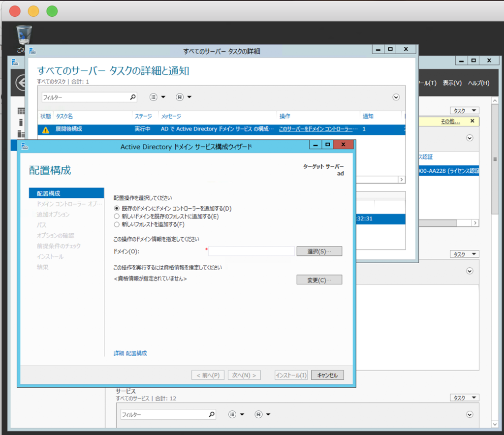Expand task details filter chevron
The height and width of the screenshot is (435, 504).
click(396, 97)
